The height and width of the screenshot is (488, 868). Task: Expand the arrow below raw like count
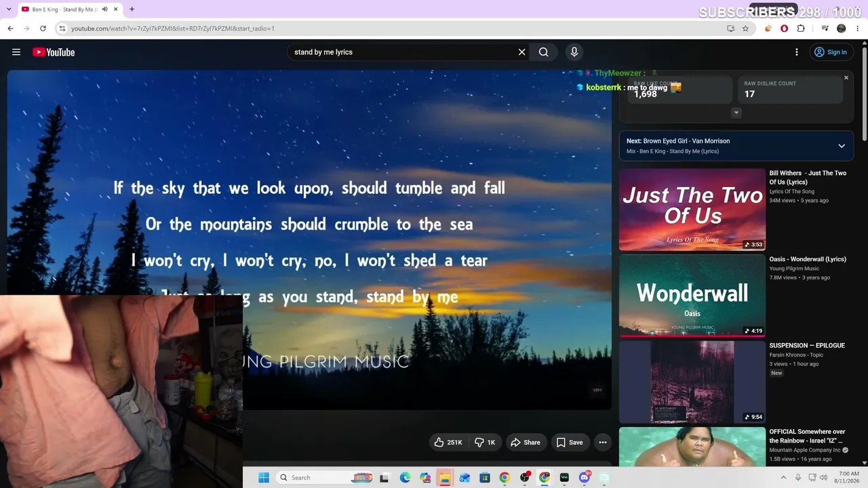tap(736, 113)
